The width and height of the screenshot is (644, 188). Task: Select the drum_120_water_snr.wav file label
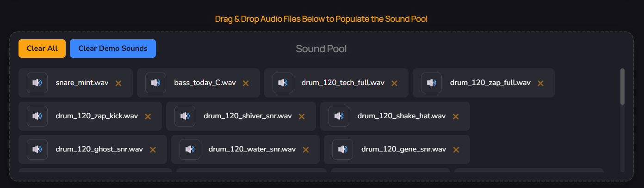pos(252,150)
